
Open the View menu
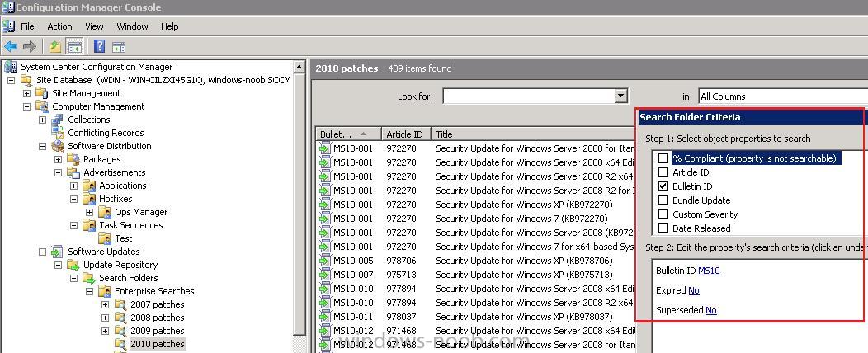click(94, 26)
